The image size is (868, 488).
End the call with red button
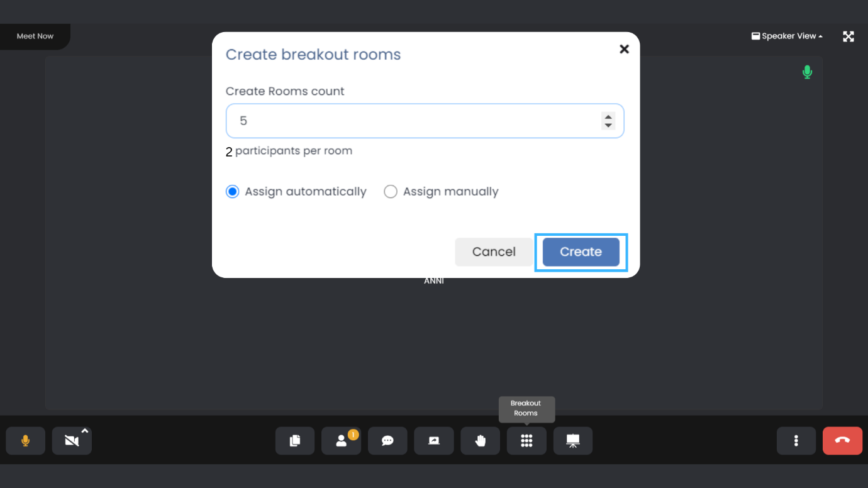(842, 441)
